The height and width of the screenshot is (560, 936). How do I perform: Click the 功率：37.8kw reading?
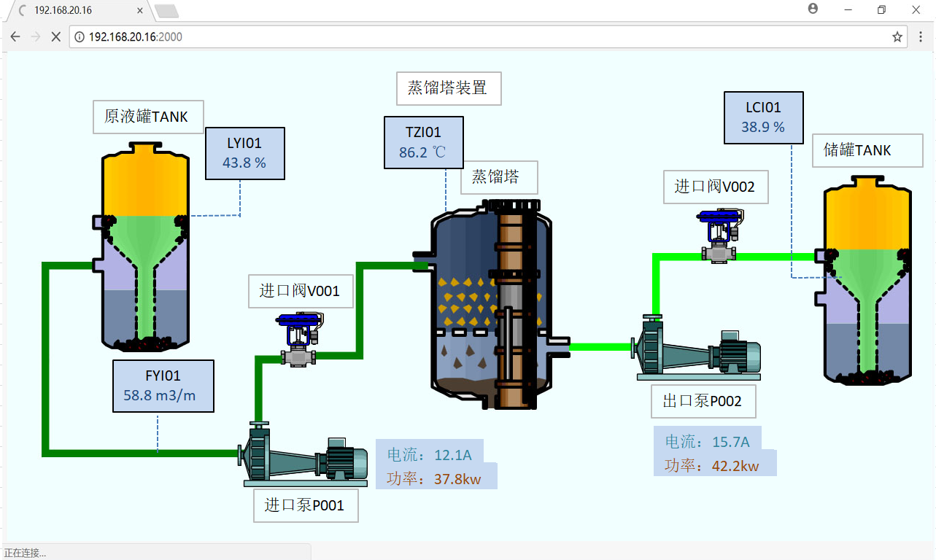(434, 478)
